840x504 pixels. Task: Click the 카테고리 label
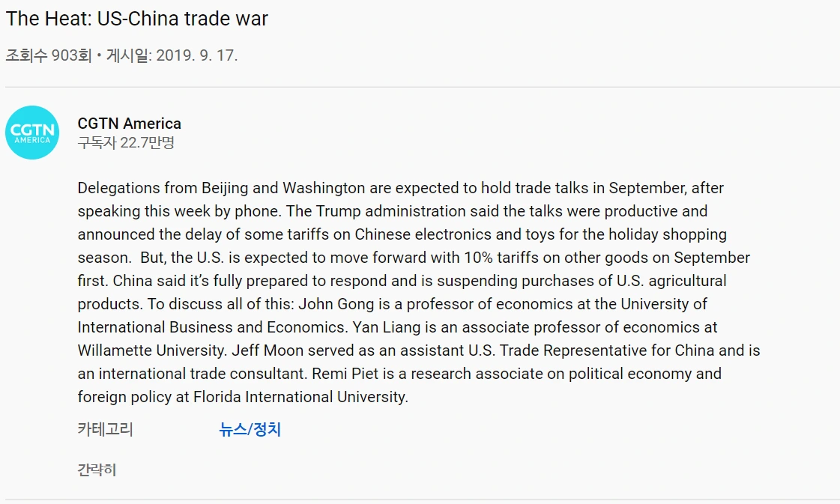pyautogui.click(x=105, y=430)
